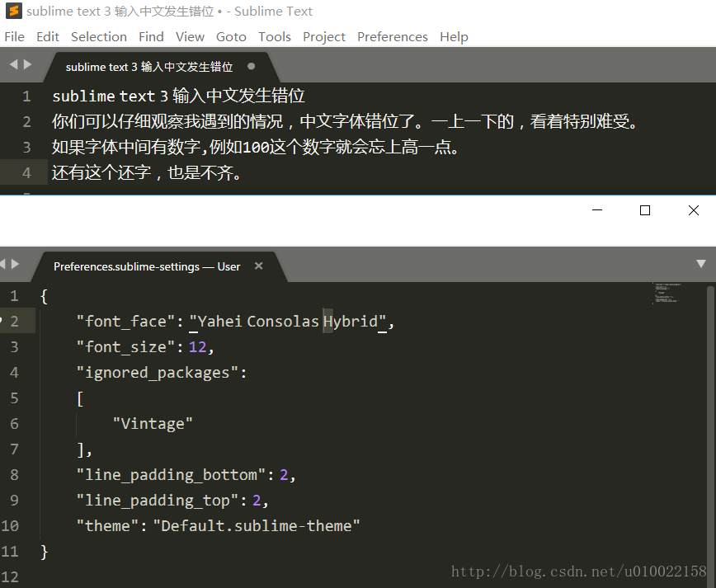716x588 pixels.
Task: Click the "font_size" key
Action: [125, 347]
